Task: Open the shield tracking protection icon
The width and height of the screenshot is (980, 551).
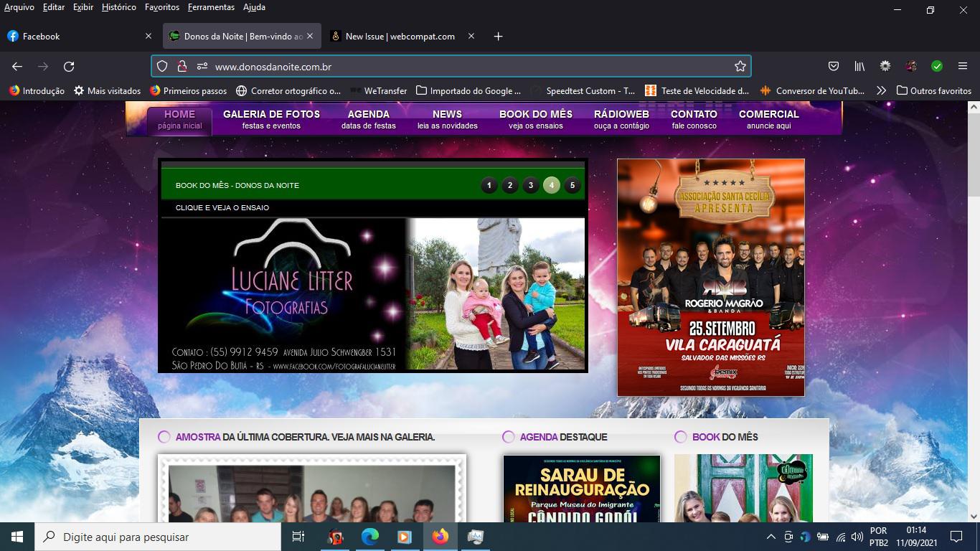Action: (x=162, y=66)
